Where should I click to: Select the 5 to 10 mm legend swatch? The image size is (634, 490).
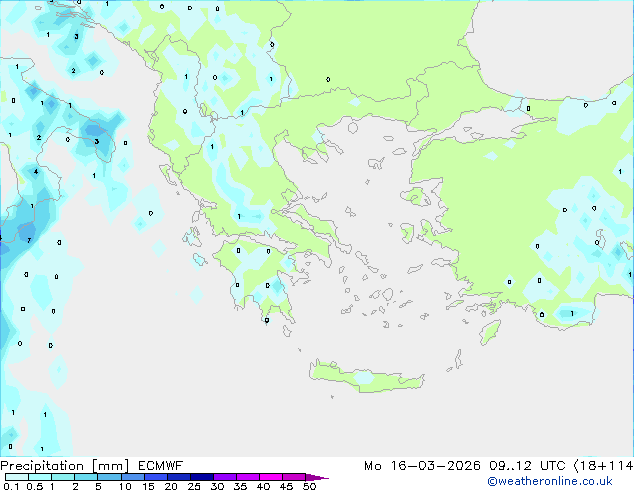[x=109, y=477]
